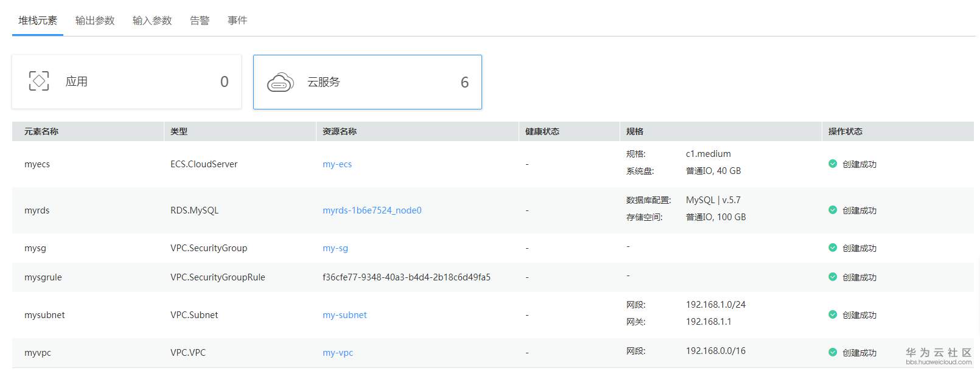The image size is (980, 371).
Task: Open the my-subnet resource link
Action: (345, 315)
